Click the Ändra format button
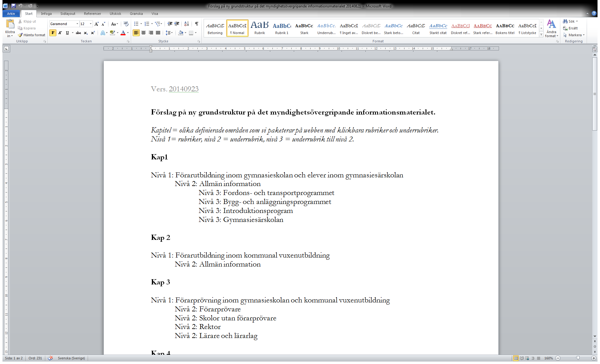Screen dimensions: 600x364 click(x=551, y=28)
